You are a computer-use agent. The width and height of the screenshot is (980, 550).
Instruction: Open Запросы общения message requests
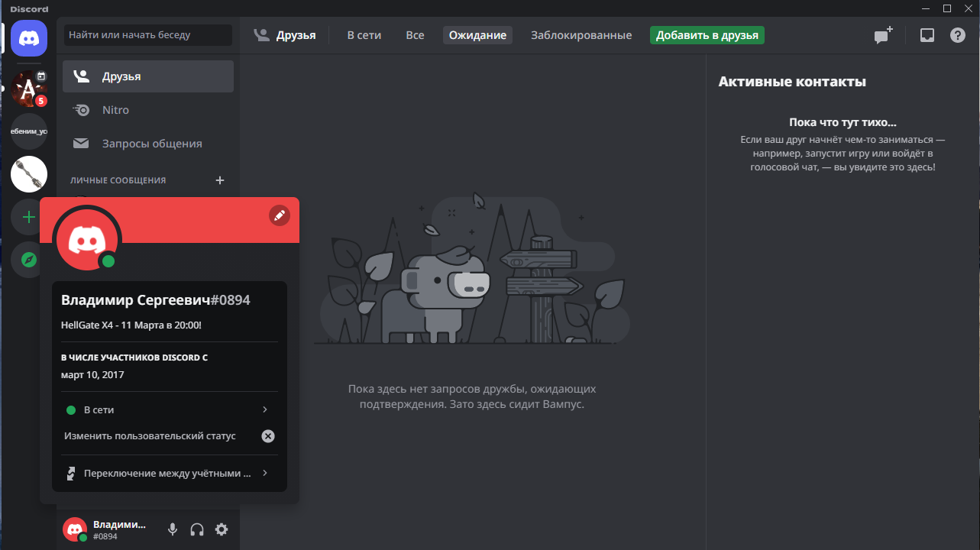[x=148, y=144]
